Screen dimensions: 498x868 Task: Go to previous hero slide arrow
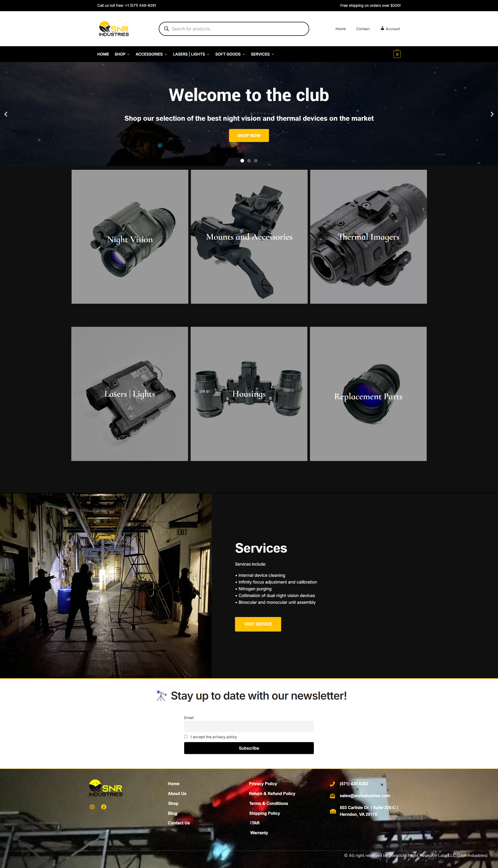[6, 114]
